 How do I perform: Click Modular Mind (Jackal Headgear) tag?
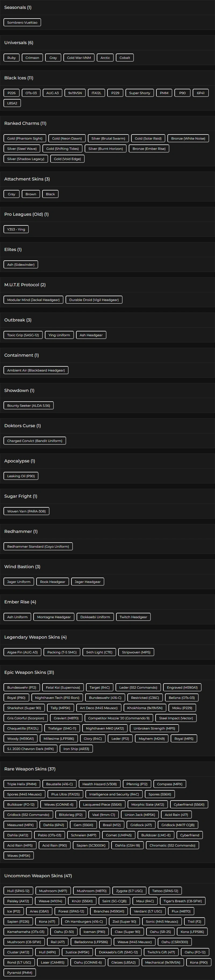[33, 300]
